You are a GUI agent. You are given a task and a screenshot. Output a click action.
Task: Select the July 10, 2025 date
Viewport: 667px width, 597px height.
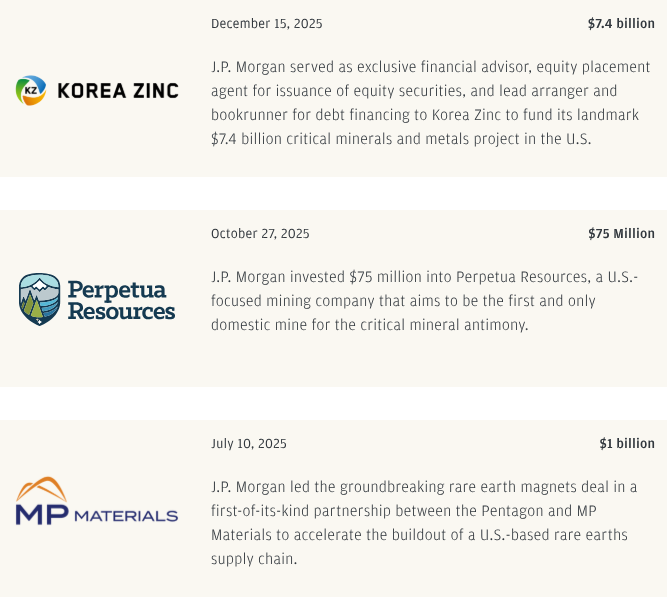click(x=248, y=444)
